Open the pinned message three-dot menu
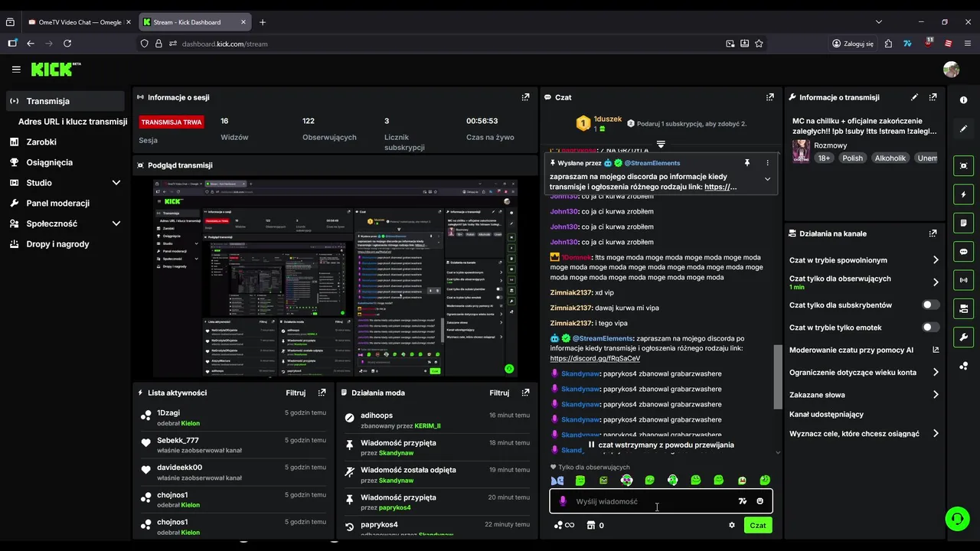Screen dimensions: 980x551 coord(767,163)
